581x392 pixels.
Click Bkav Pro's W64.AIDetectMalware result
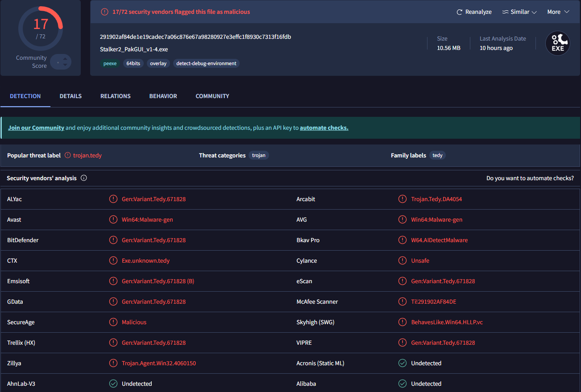click(440, 240)
